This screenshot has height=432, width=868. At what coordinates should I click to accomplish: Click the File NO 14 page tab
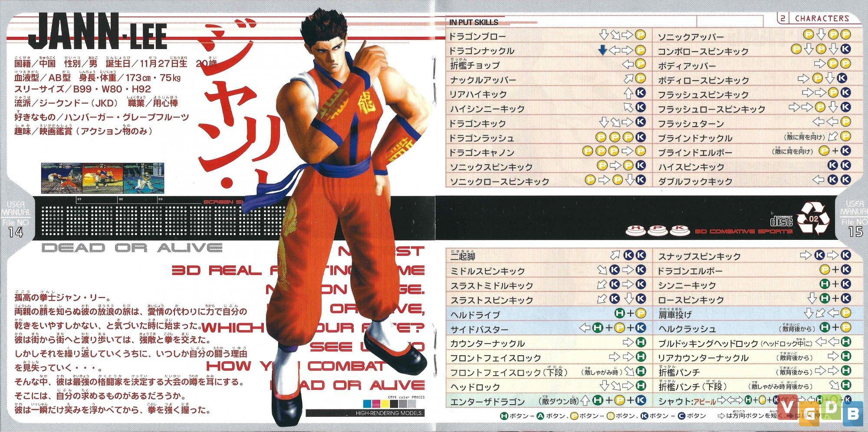coord(15,219)
